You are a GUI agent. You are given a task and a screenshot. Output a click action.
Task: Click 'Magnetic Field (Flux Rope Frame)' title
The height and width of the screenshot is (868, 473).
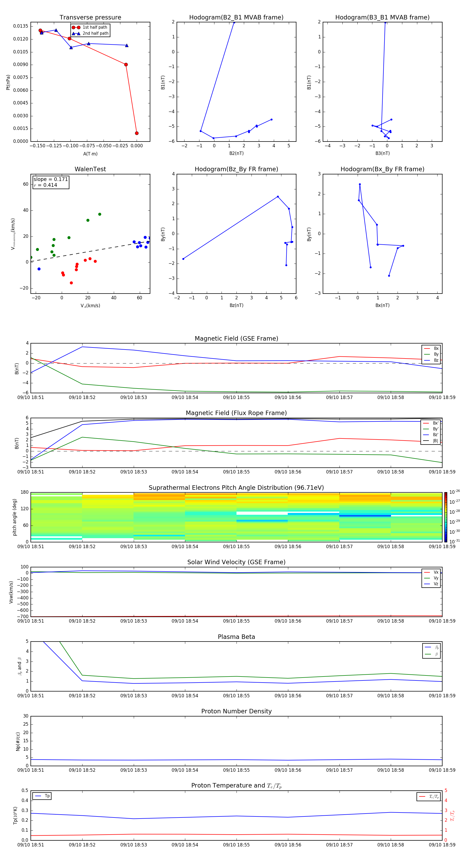point(236,413)
